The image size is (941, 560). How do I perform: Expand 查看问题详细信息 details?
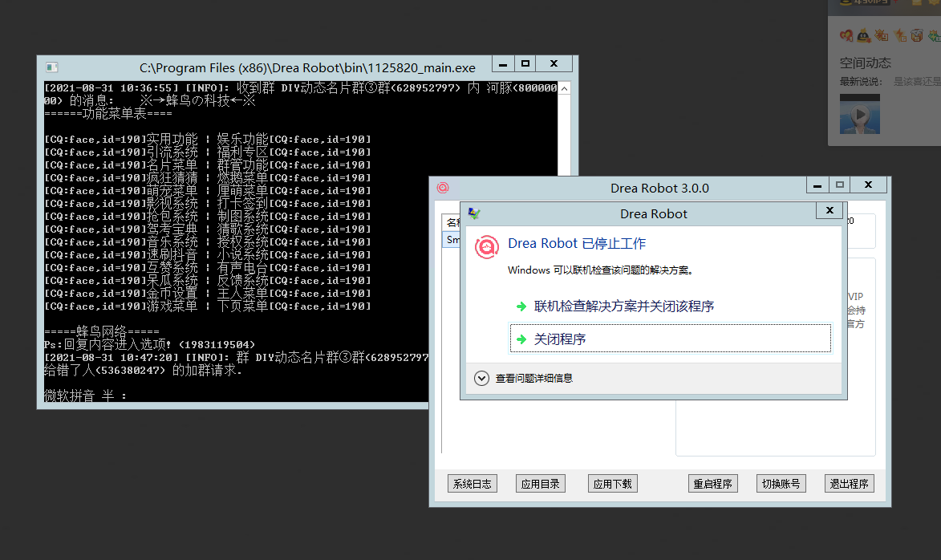click(x=482, y=378)
